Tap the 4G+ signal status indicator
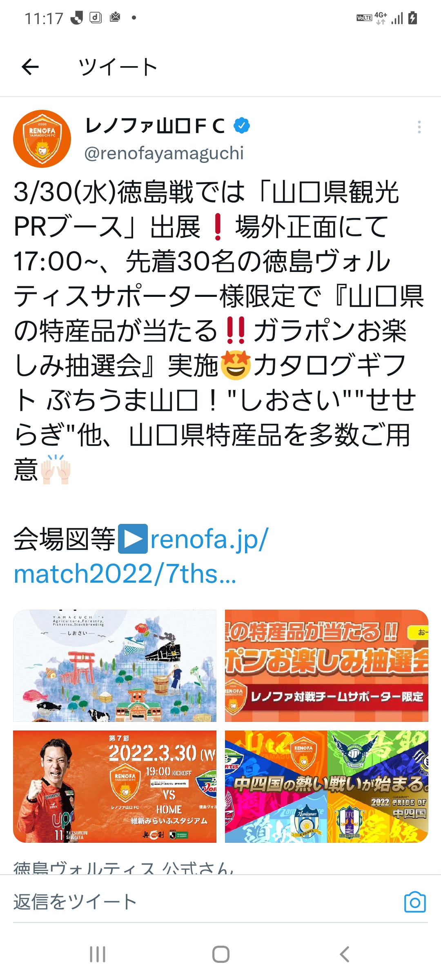Image resolution: width=441 pixels, height=980 pixels. tap(381, 18)
